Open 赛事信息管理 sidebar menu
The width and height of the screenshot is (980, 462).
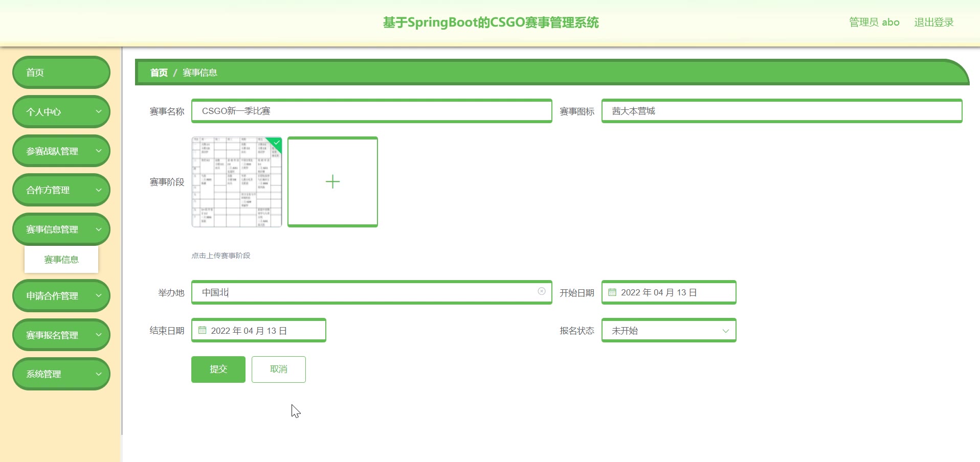61,229
